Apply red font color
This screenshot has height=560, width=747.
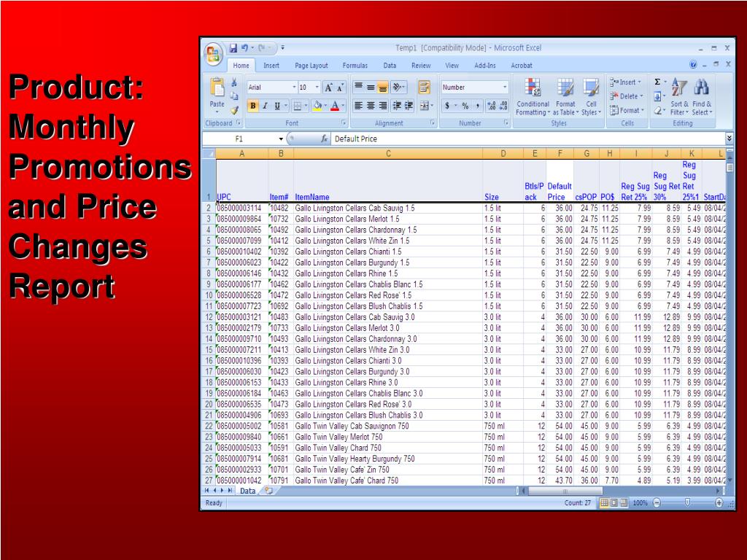pos(335,106)
